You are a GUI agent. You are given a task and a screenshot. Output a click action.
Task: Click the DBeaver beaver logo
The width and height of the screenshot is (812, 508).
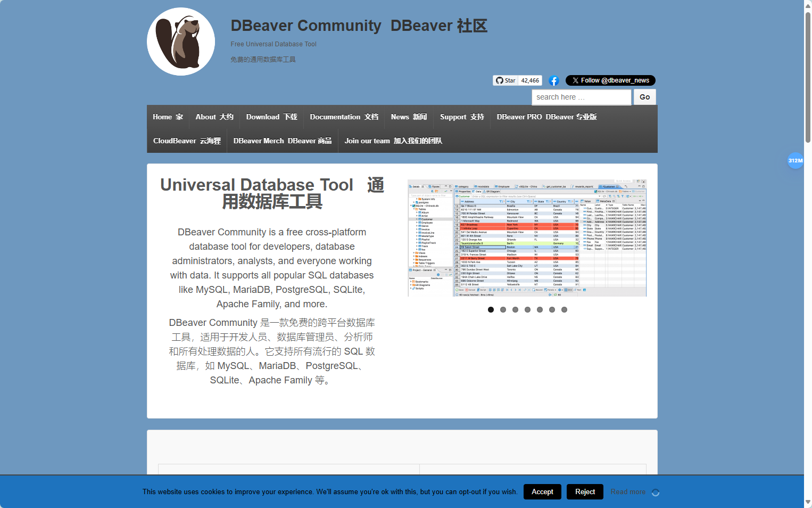click(181, 42)
